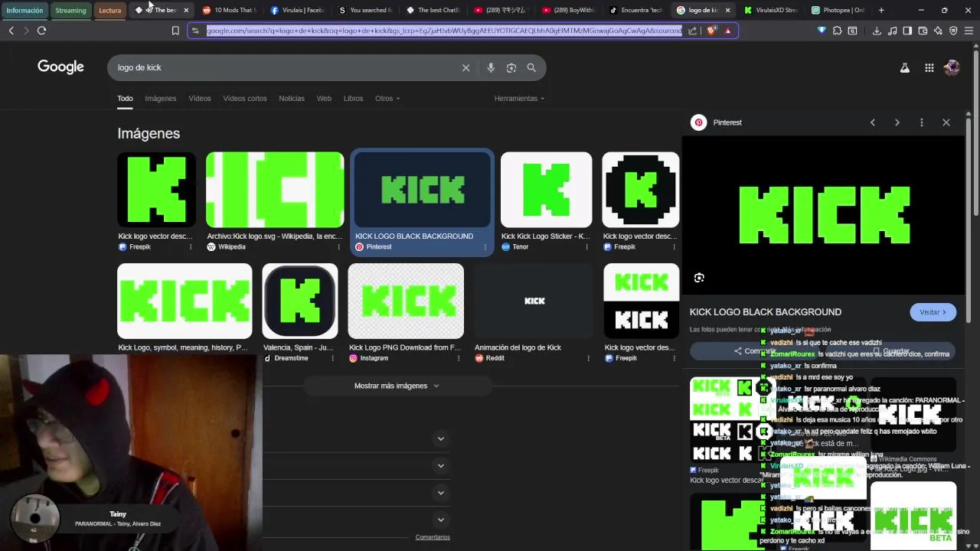
Task: Bookmark this page with the bookmark icon
Action: tap(175, 31)
